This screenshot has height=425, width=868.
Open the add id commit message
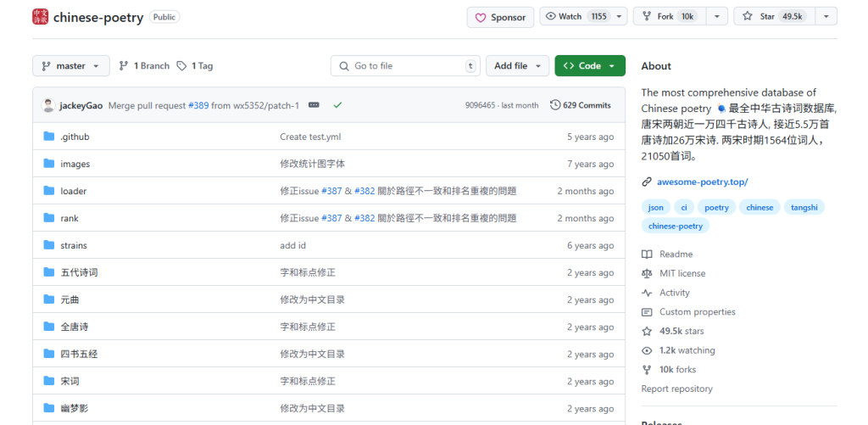pos(292,245)
